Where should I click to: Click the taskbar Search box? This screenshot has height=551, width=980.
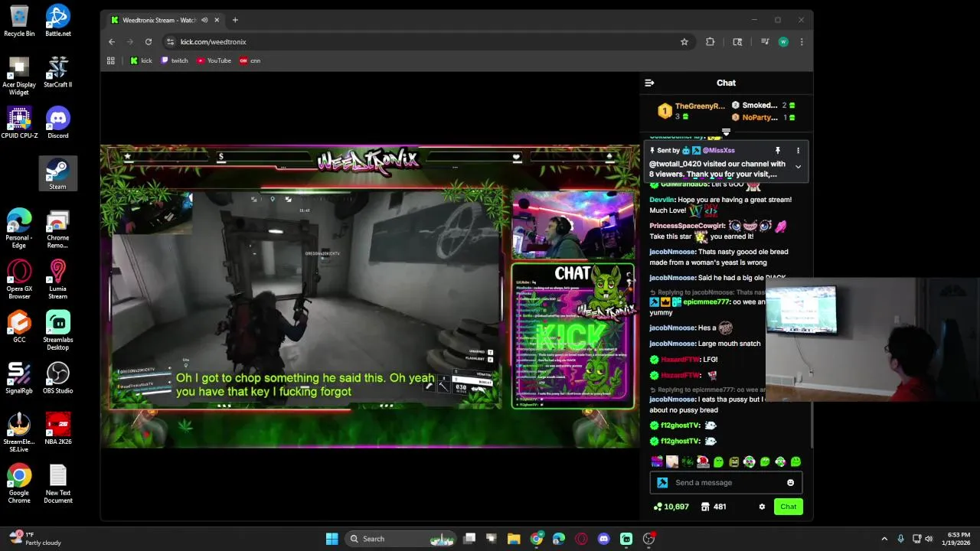400,539
